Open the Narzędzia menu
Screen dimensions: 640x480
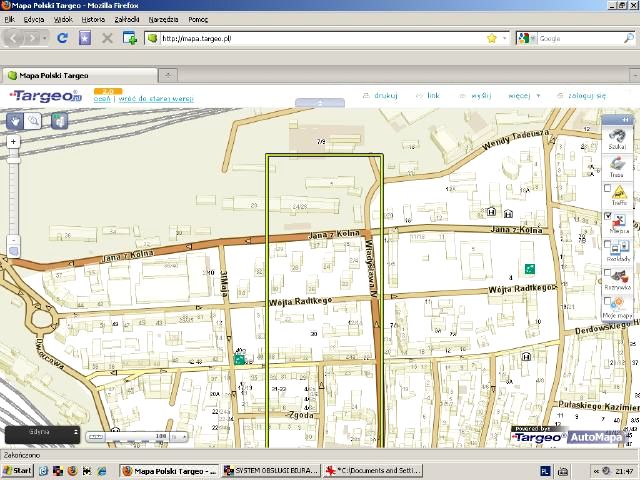[163, 19]
